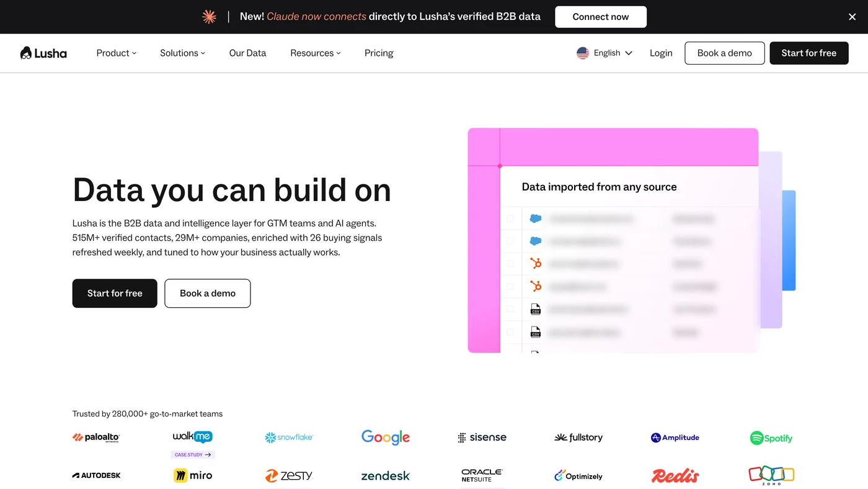The height and width of the screenshot is (489, 868).
Task: Open the Our Data page
Action: point(247,53)
